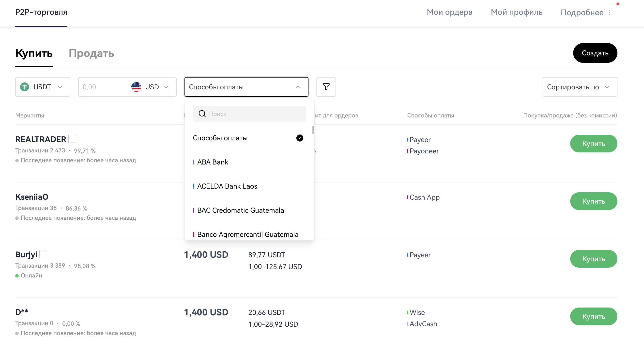Click the badge icon next to REALTRADER

point(72,139)
